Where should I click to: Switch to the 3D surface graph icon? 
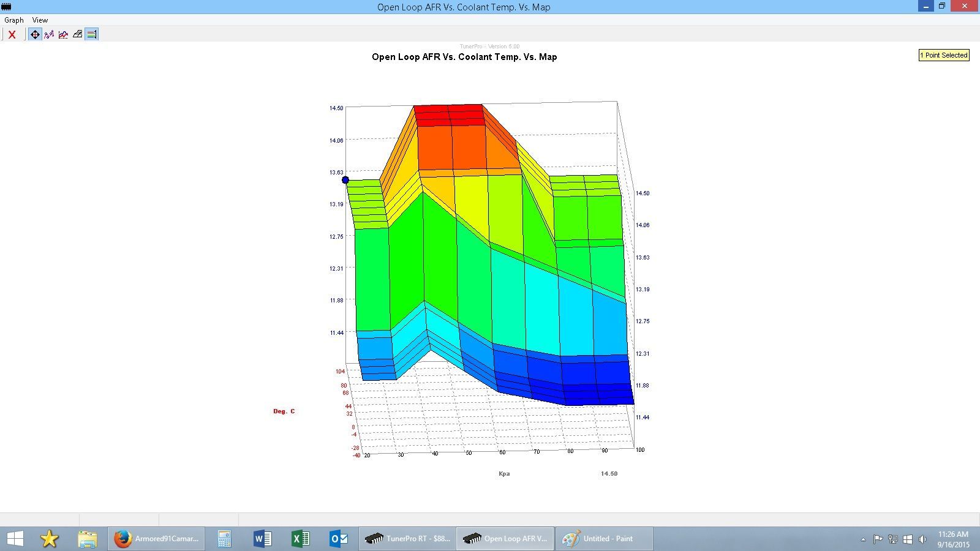click(x=77, y=34)
